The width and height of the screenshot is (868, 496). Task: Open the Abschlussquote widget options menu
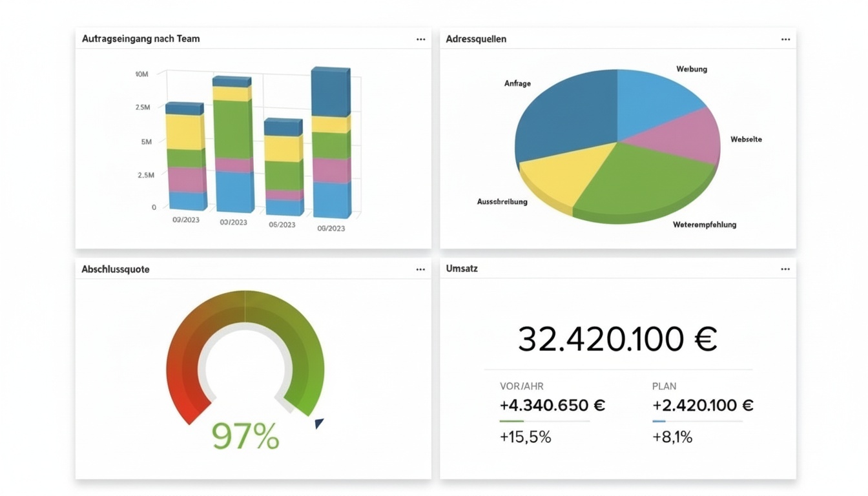pyautogui.click(x=420, y=269)
